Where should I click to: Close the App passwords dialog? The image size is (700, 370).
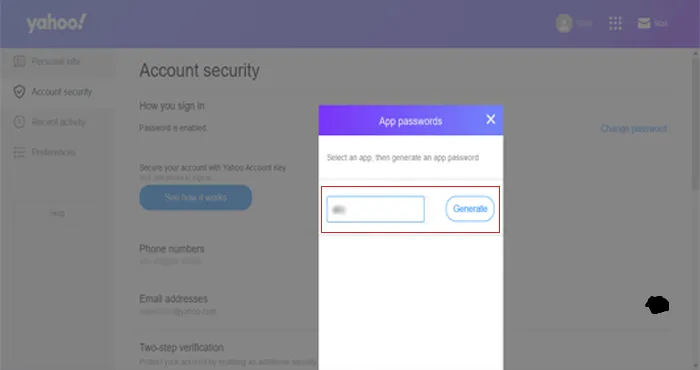(x=491, y=119)
